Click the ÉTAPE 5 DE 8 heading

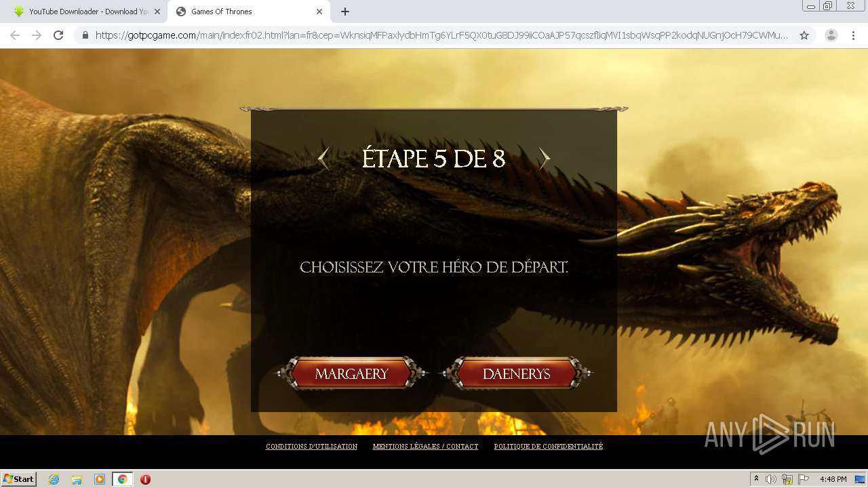point(434,159)
